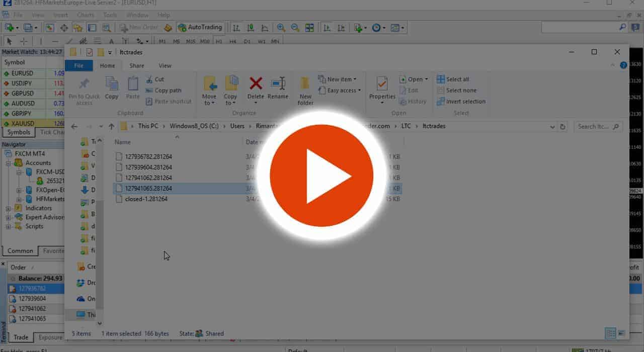The width and height of the screenshot is (644, 352).
Task: Toggle the M1 timeframe button
Action: [162, 41]
